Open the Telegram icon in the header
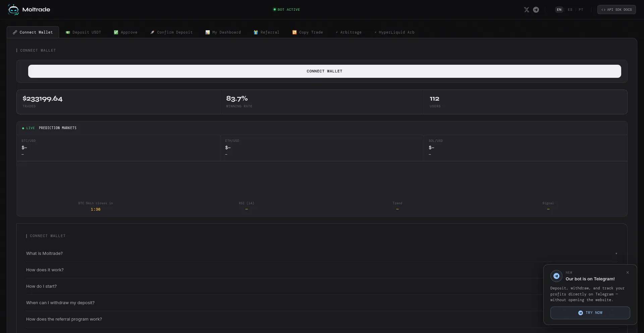The width and height of the screenshot is (644, 333). pyautogui.click(x=536, y=10)
